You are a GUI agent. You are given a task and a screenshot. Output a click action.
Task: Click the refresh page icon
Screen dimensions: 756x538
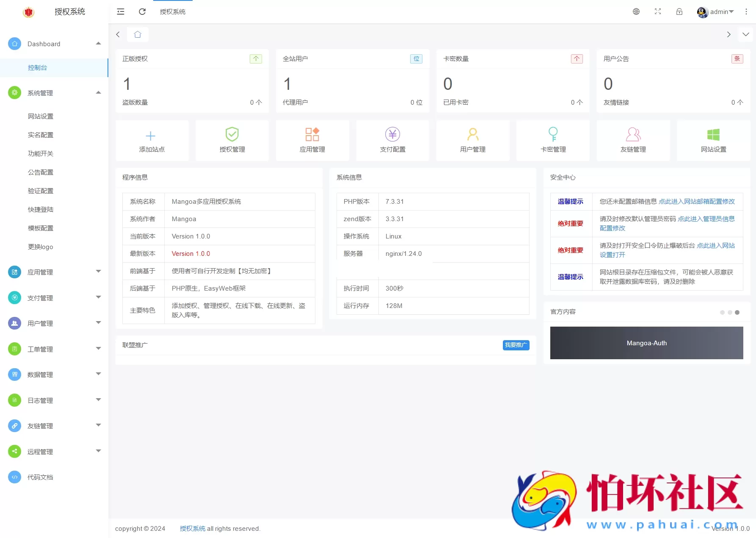click(x=142, y=11)
